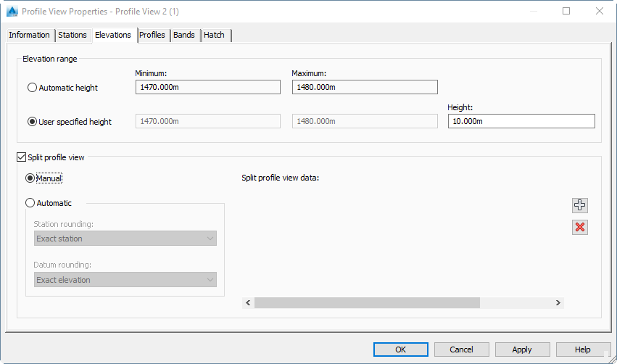The image size is (617, 364).
Task: Open Help for this dialog
Action: click(x=582, y=349)
